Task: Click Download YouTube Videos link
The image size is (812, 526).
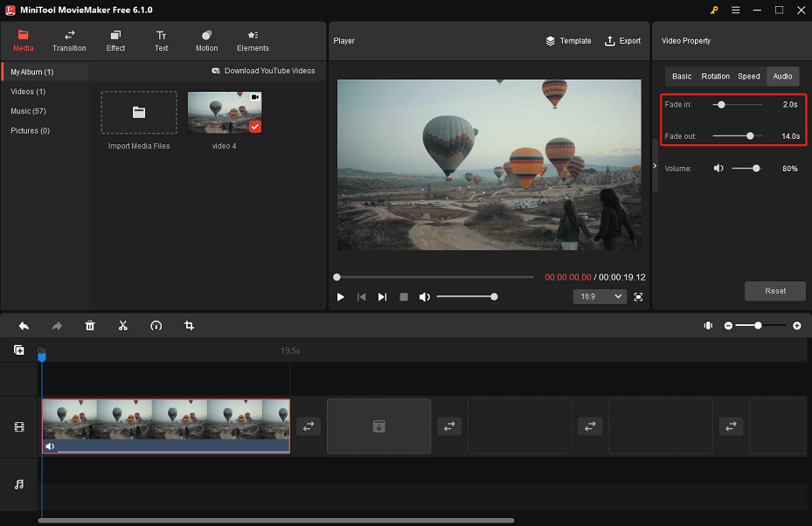Action: [x=263, y=71]
